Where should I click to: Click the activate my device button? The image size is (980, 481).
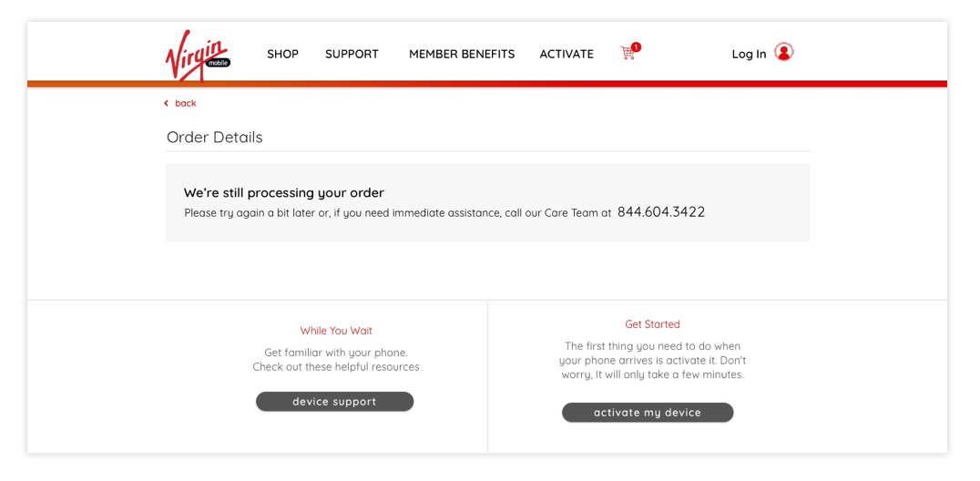tap(648, 412)
